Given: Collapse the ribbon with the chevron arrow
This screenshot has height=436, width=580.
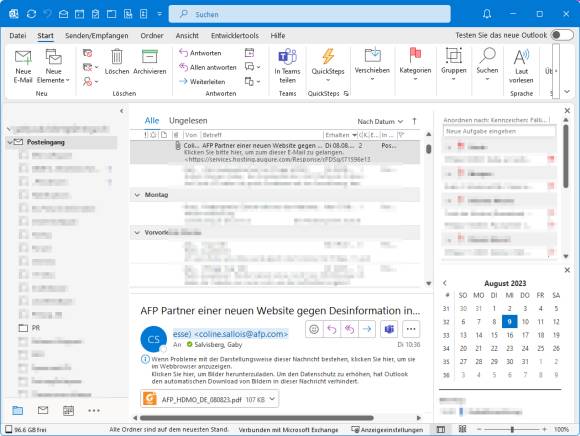Looking at the screenshot, I should click(x=567, y=91).
